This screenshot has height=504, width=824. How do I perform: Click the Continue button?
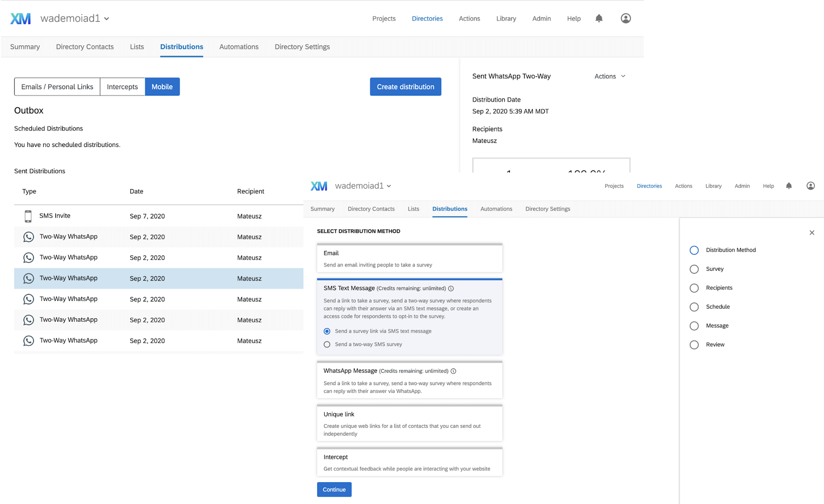pyautogui.click(x=334, y=489)
